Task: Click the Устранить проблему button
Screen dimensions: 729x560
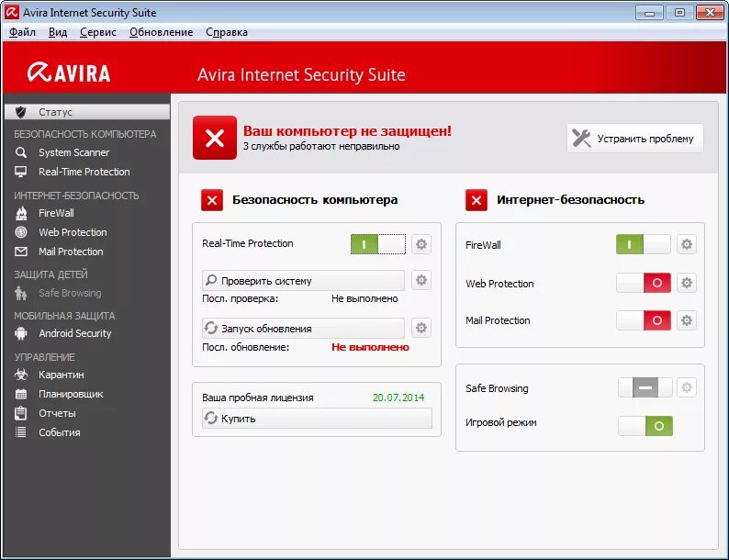Action: pyautogui.click(x=635, y=138)
